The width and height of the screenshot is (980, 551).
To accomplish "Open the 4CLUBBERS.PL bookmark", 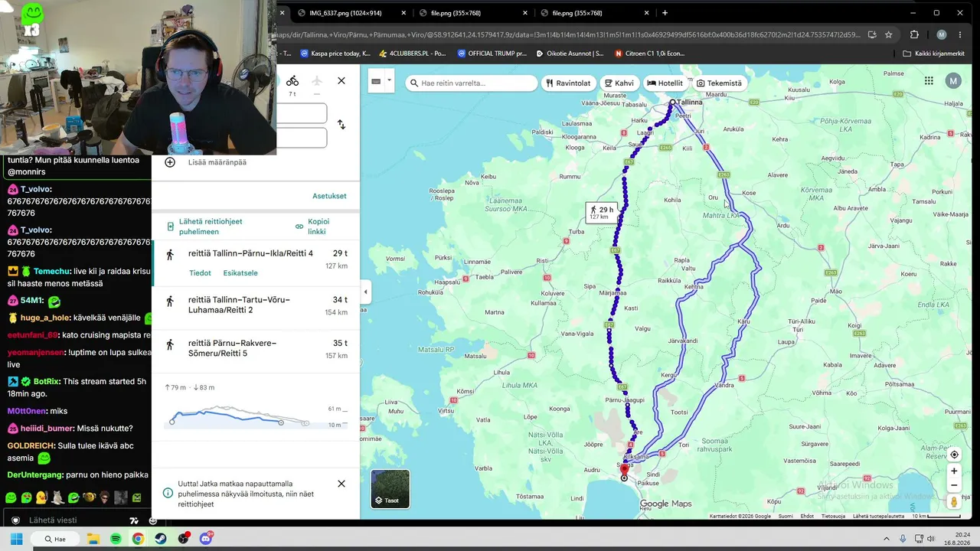I will point(413,54).
